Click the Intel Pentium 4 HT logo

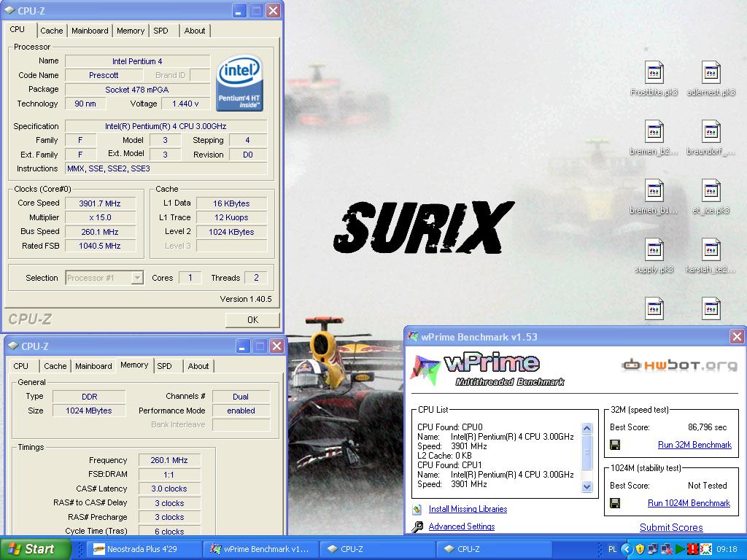click(x=239, y=83)
